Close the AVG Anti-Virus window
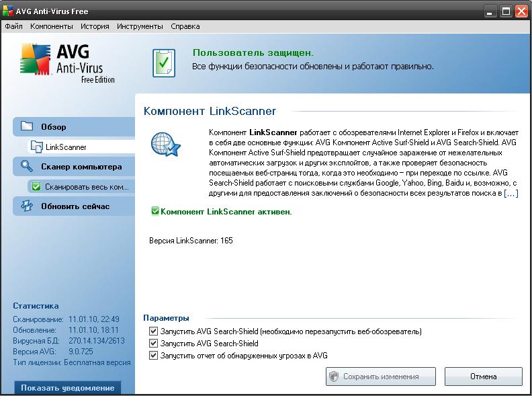Image resolution: width=532 pixels, height=396 pixels. [522, 11]
